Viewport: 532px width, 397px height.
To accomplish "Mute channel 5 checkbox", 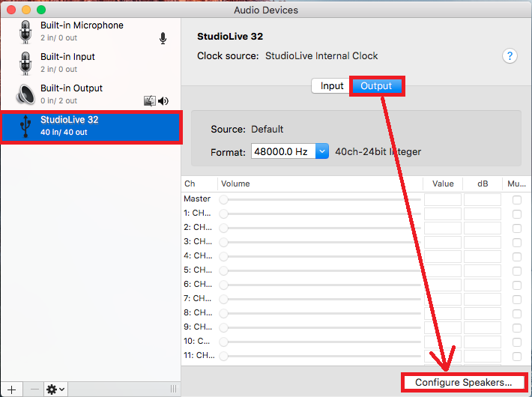I will pyautogui.click(x=517, y=271).
